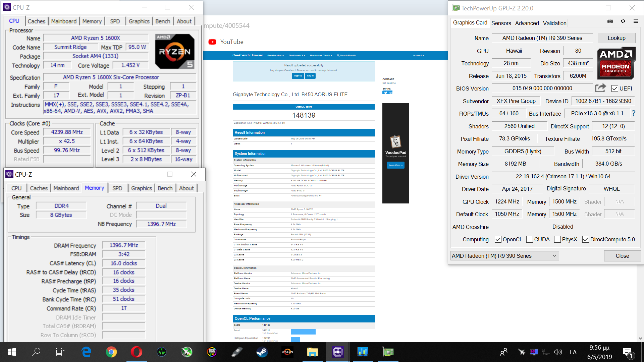
Task: Click the BIOS share/export icon in GPU-Z
Action: tap(600, 88)
